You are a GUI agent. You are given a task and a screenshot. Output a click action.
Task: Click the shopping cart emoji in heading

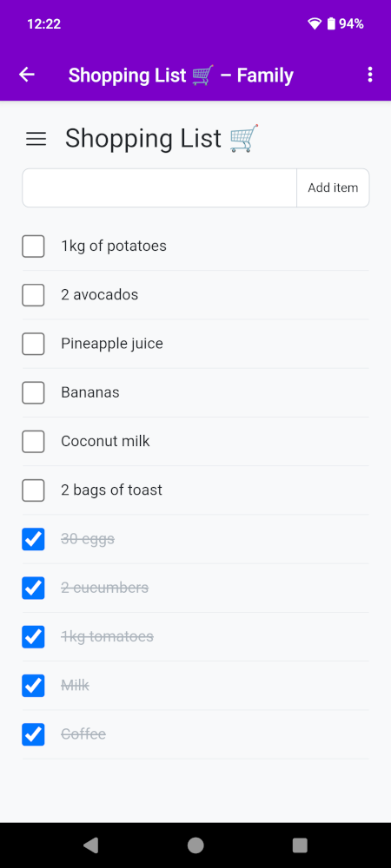click(x=244, y=138)
